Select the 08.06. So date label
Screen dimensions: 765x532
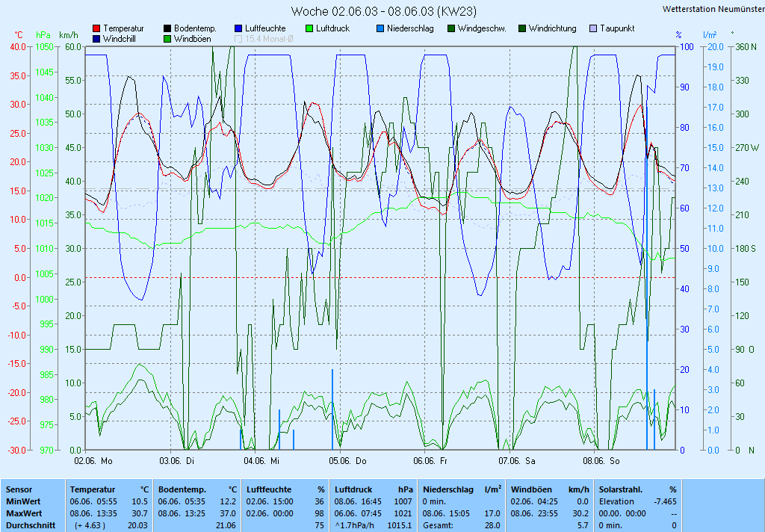tap(604, 461)
